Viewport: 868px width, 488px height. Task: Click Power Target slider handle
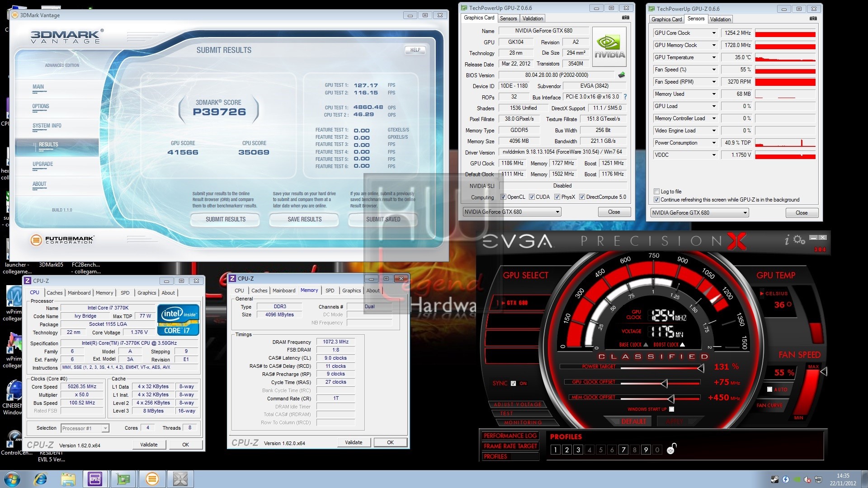click(x=700, y=368)
